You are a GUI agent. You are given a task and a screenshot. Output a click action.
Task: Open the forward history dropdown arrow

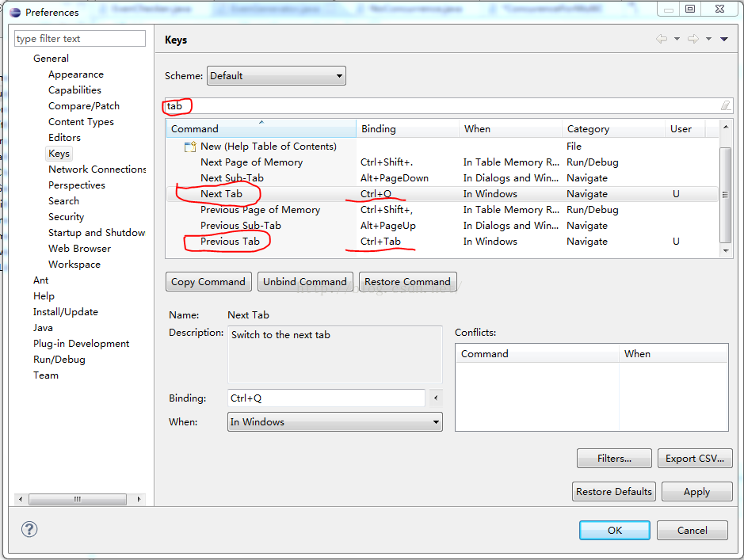[708, 39]
